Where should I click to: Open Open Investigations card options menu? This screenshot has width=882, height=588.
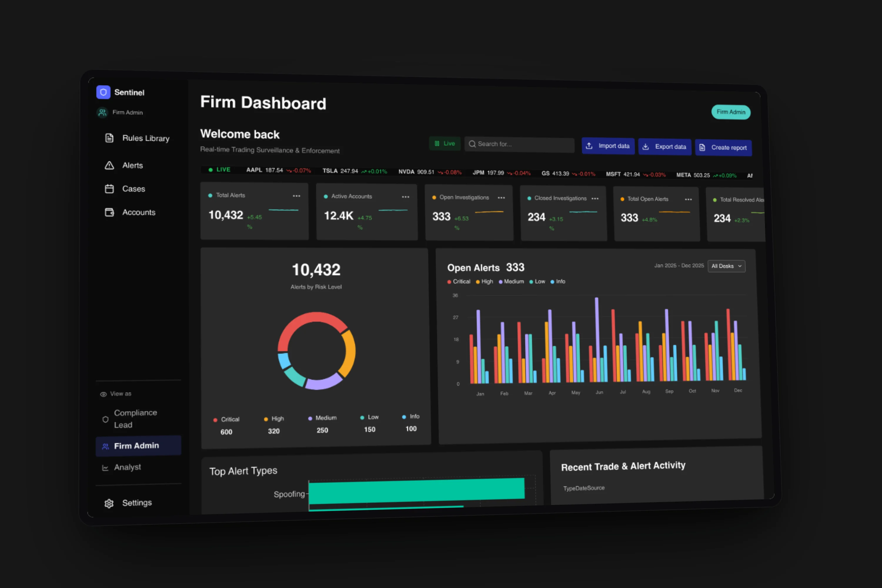(x=501, y=198)
